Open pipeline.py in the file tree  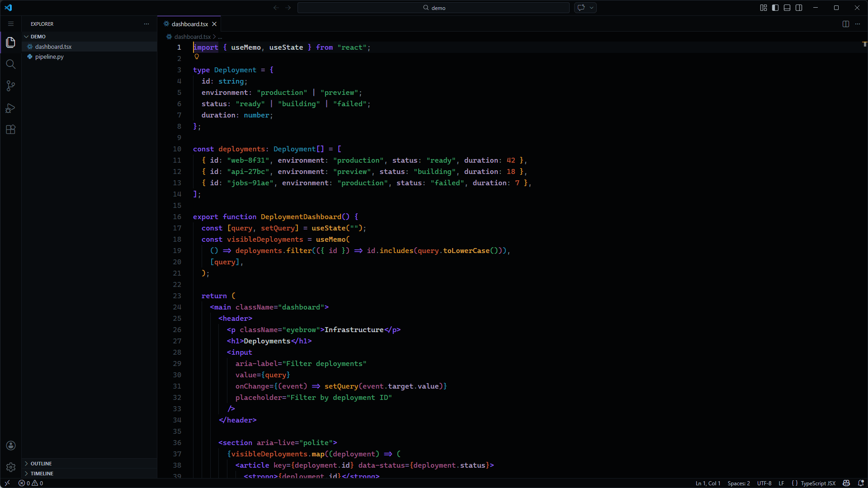pos(90,56)
